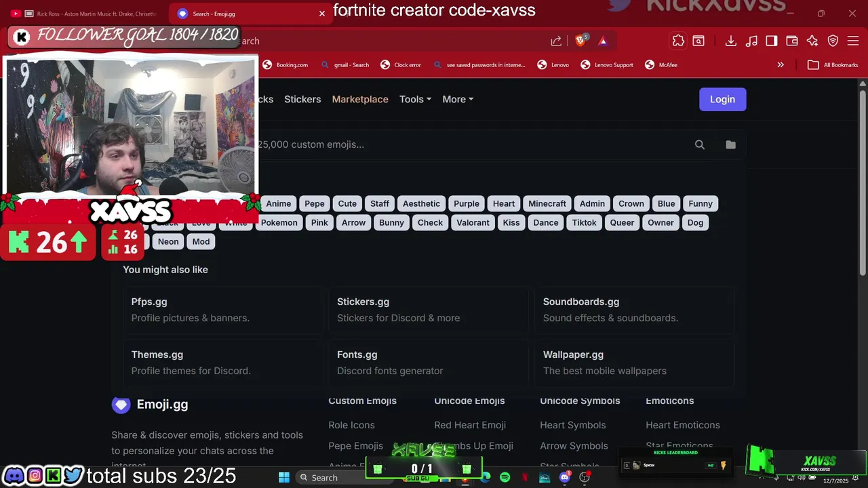Click the folder icon beside emoji search
868x488 pixels.
[730, 144]
